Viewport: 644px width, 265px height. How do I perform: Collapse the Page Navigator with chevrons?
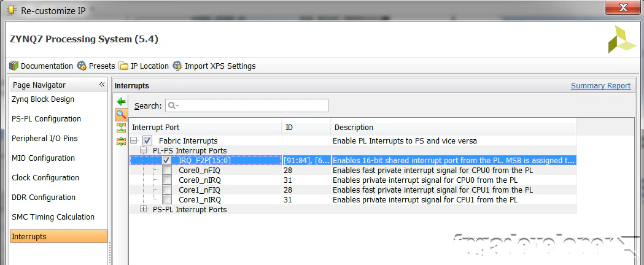point(102,85)
